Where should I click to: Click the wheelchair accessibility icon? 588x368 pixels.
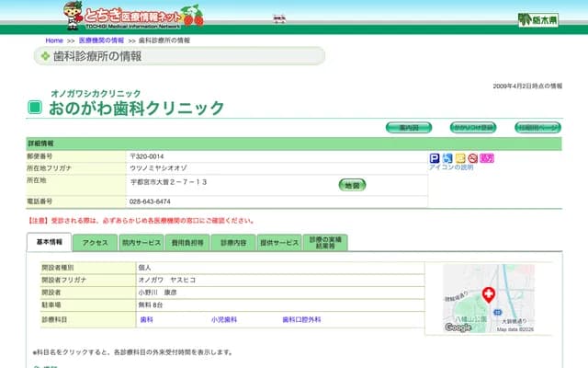(x=447, y=158)
